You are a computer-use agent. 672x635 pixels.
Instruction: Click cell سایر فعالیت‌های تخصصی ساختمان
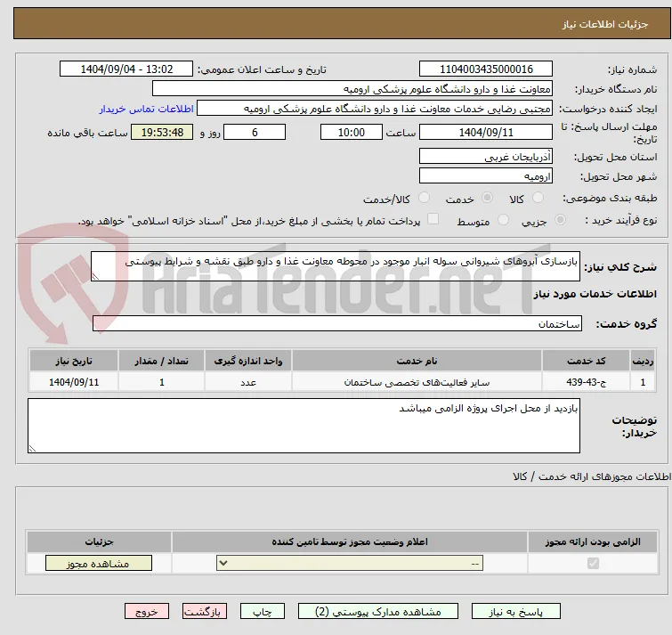[417, 381]
